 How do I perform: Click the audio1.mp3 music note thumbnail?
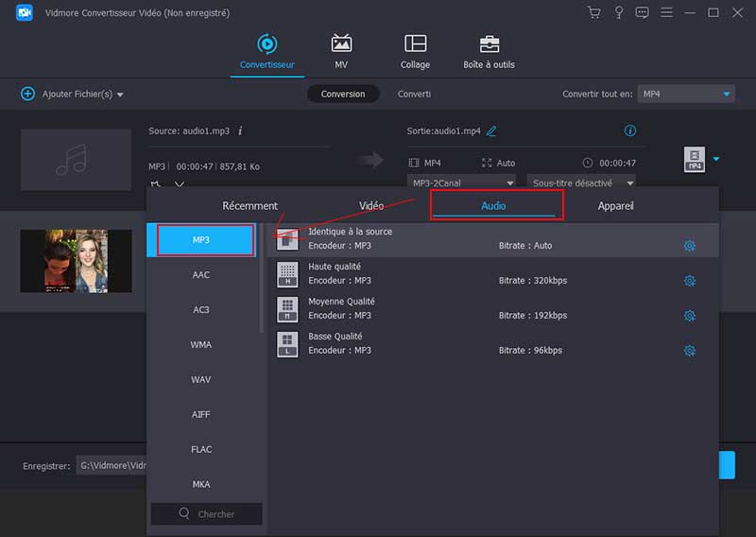point(76,160)
